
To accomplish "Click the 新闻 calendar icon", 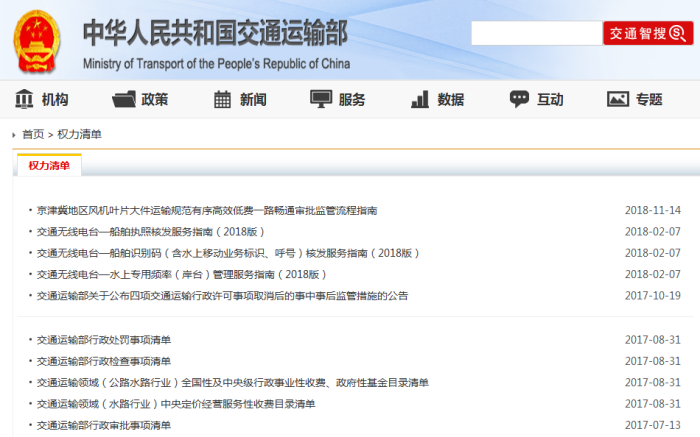I will tap(222, 99).
